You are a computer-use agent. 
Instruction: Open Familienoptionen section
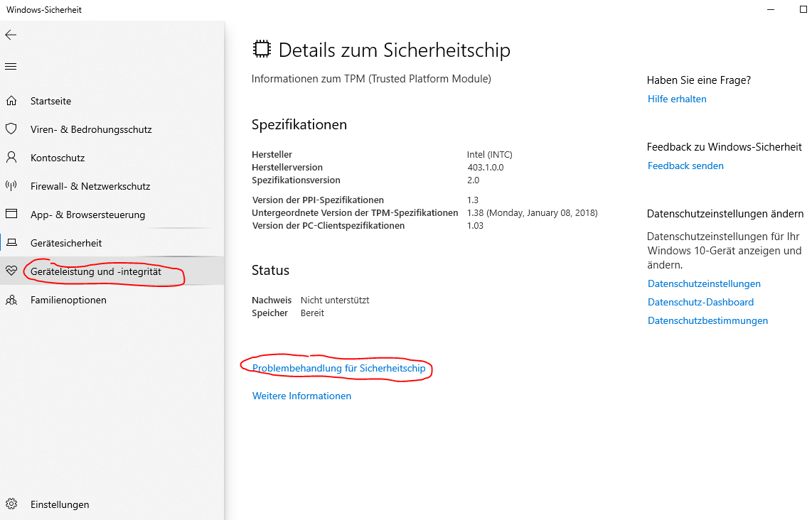point(68,300)
